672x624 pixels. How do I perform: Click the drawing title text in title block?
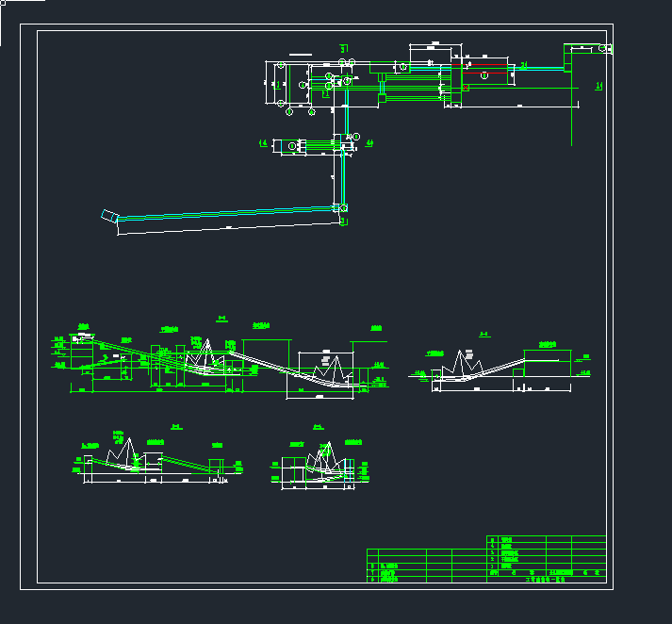[x=547, y=581]
